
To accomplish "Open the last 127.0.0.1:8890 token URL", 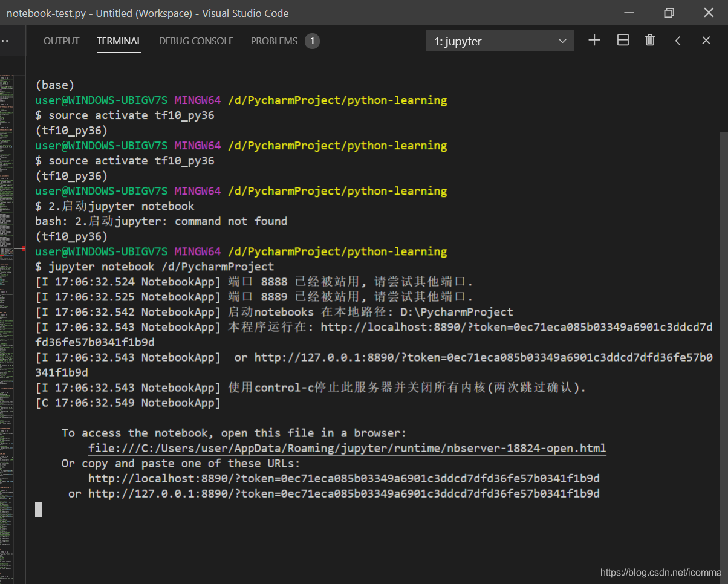I will pyautogui.click(x=343, y=494).
